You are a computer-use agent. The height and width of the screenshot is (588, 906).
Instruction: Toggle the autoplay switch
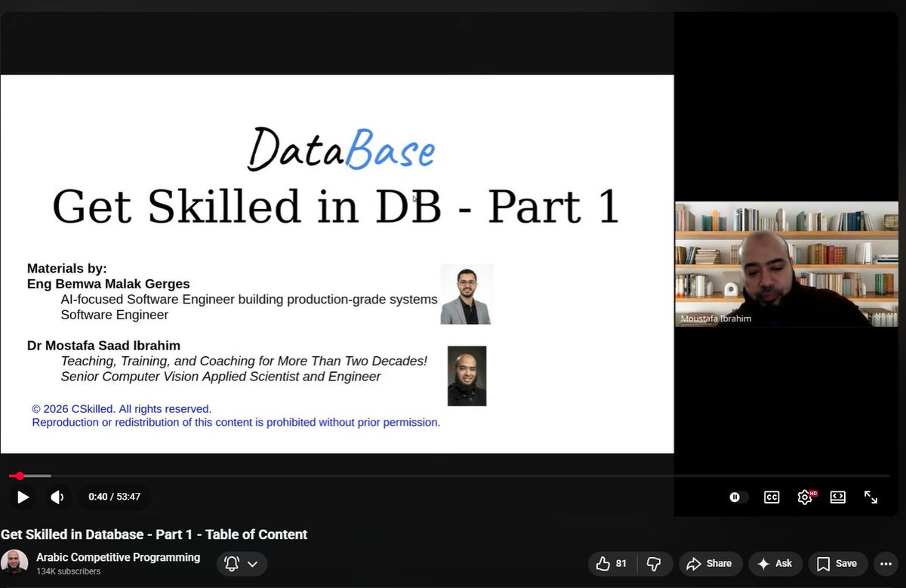[x=738, y=497]
